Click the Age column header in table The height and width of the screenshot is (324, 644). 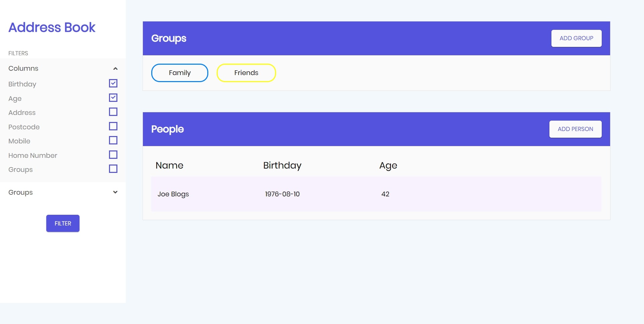pos(388,166)
